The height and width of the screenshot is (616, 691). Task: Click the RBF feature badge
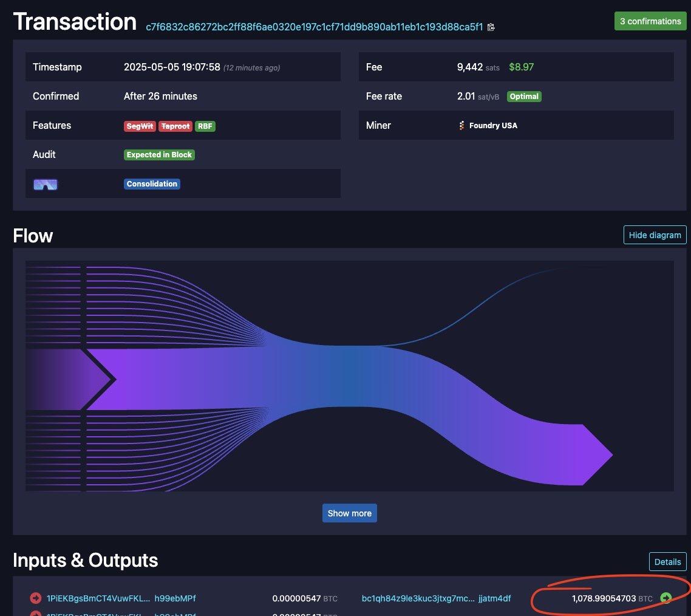[205, 126]
